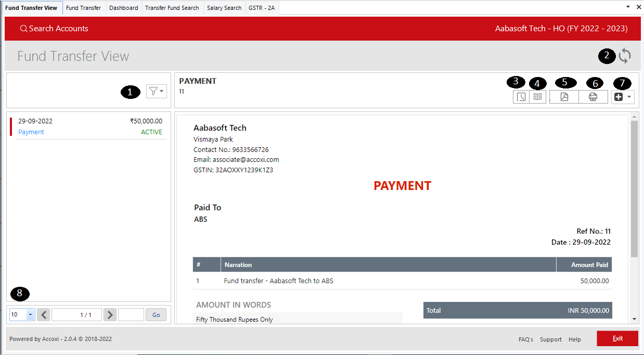Open the Salary Search tab

pos(224,8)
